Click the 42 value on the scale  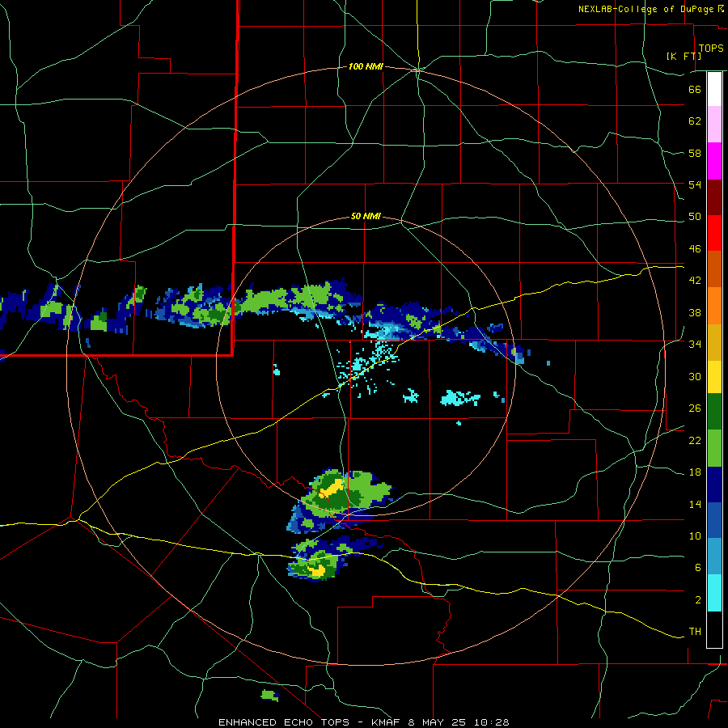coord(695,281)
